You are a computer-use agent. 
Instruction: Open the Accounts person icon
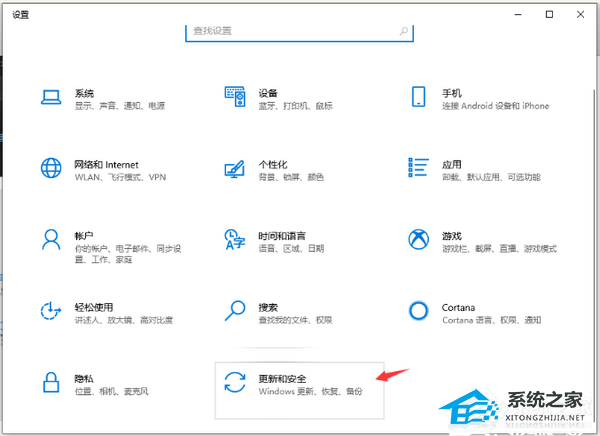(x=51, y=240)
